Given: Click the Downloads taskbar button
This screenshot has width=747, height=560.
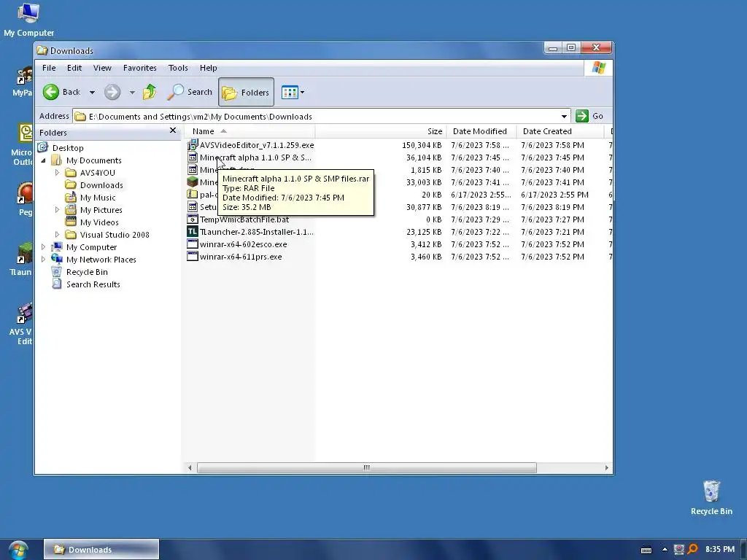Looking at the screenshot, I should (101, 550).
